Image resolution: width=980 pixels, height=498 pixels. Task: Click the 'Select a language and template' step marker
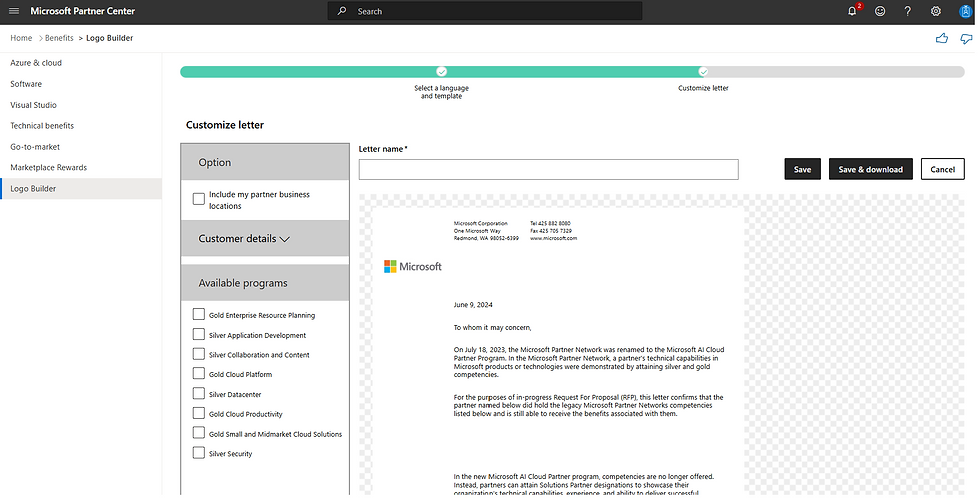coord(441,72)
